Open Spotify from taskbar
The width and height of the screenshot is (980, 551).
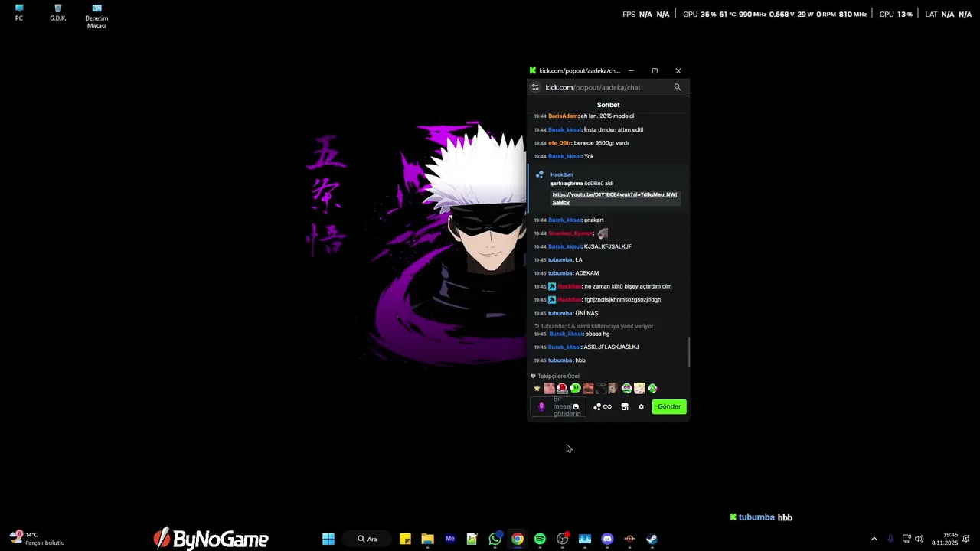click(x=540, y=539)
